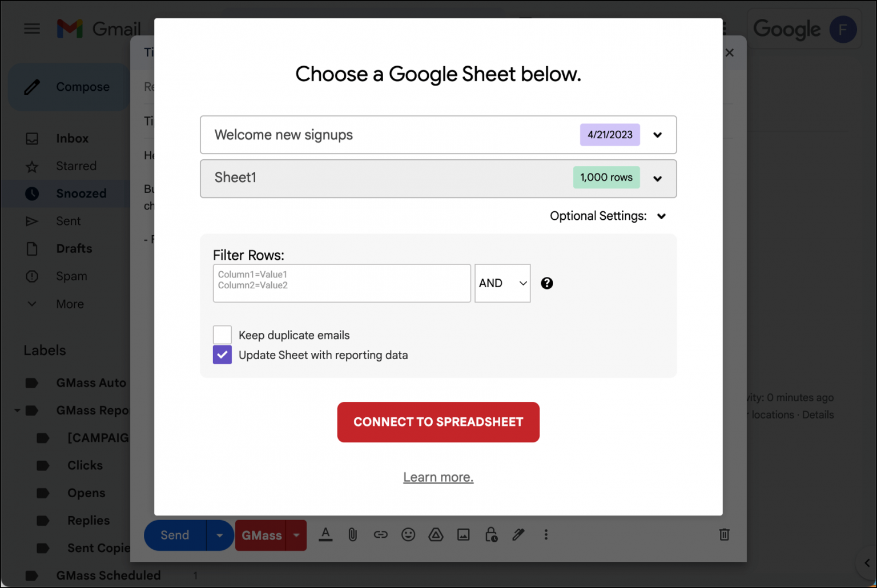Expand the Welcome new signups spreadsheet dropdown
Image resolution: width=877 pixels, height=588 pixels.
tap(657, 135)
